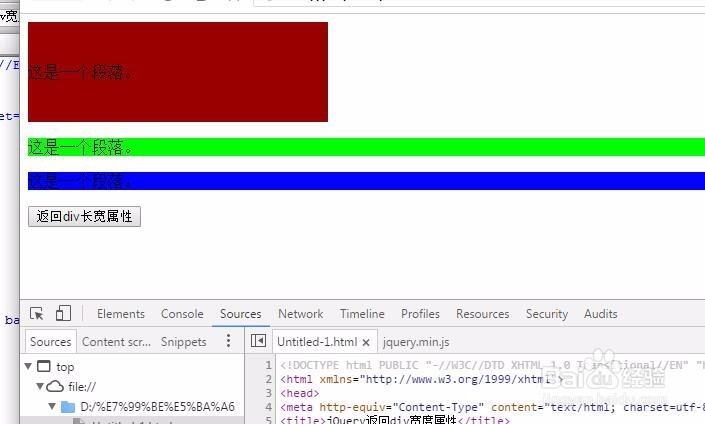Viewport: 705px width, 424px height.
Task: Click line number 4 in the code gutter
Action: pos(269,407)
